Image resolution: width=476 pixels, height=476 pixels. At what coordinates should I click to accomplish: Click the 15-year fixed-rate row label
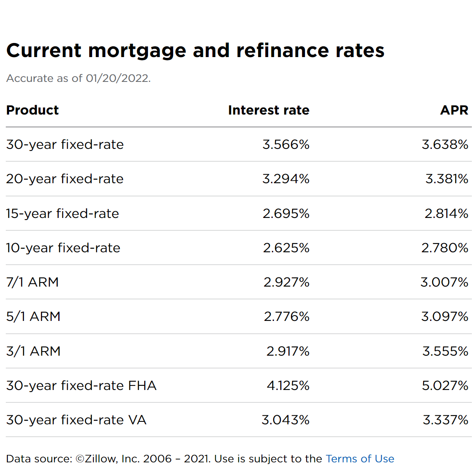pyautogui.click(x=62, y=213)
